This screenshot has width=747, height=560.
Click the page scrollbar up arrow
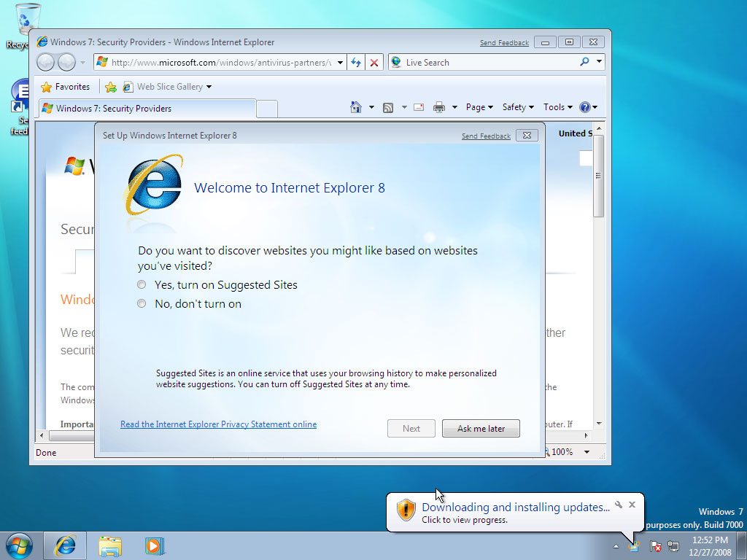(599, 128)
